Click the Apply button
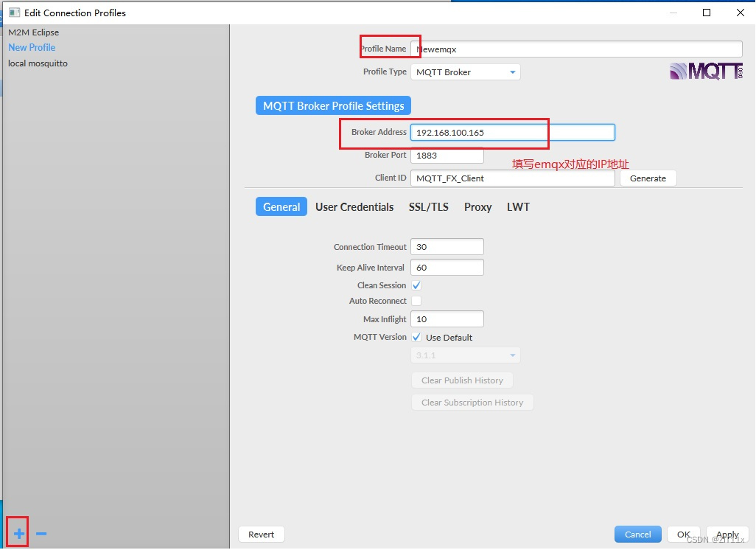756x550 pixels. pyautogui.click(x=727, y=534)
